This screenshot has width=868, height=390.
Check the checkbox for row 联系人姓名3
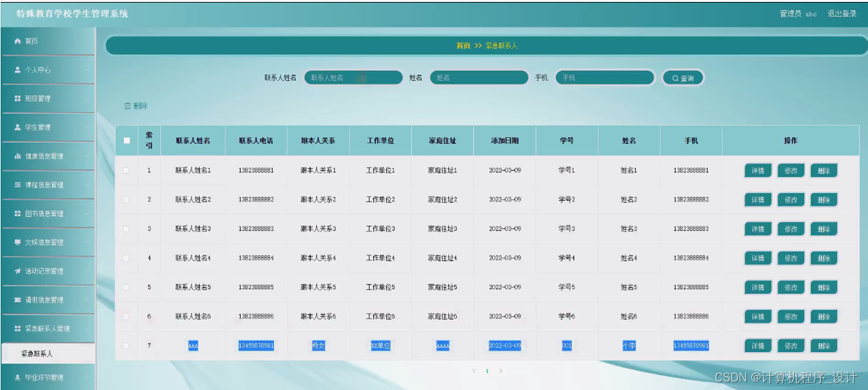(x=126, y=229)
